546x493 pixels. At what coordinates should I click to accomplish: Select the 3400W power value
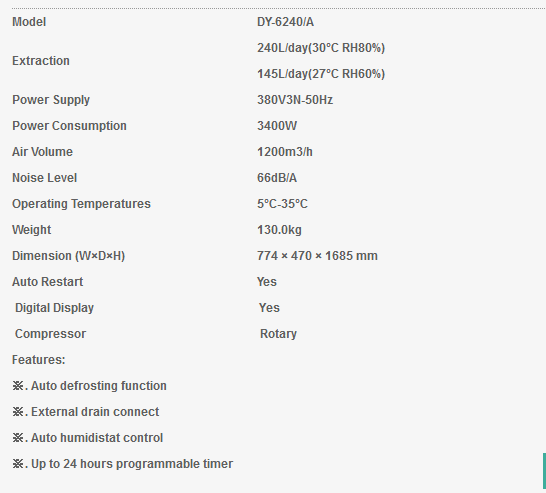pyautogui.click(x=277, y=126)
